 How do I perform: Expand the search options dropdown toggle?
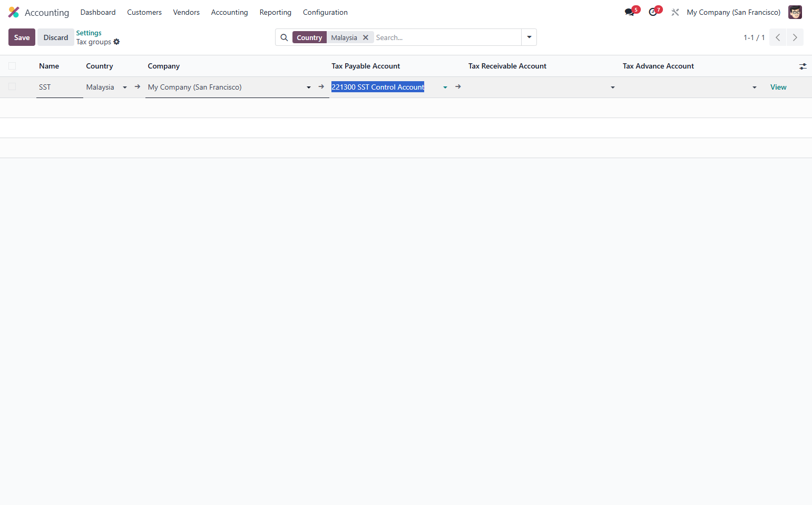[529, 37]
